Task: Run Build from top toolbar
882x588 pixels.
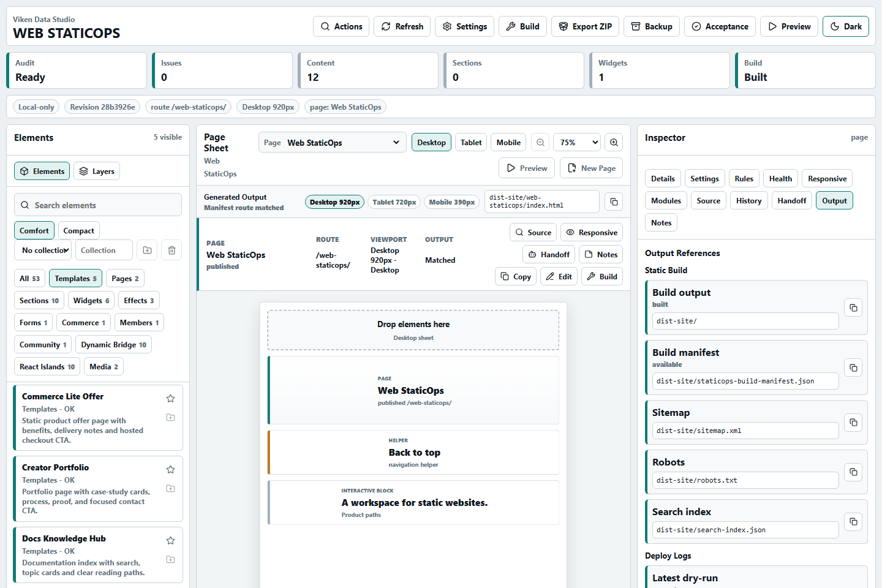Action: 522,26
